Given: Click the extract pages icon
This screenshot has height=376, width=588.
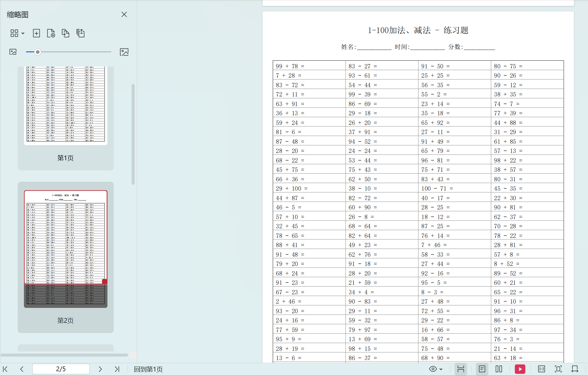Looking at the screenshot, I should (x=80, y=33).
